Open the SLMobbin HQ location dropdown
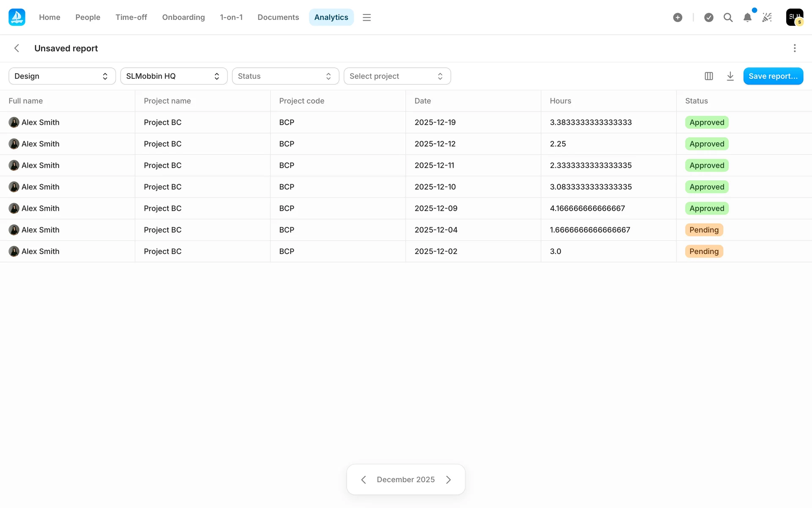The width and height of the screenshot is (812, 508). pos(174,76)
